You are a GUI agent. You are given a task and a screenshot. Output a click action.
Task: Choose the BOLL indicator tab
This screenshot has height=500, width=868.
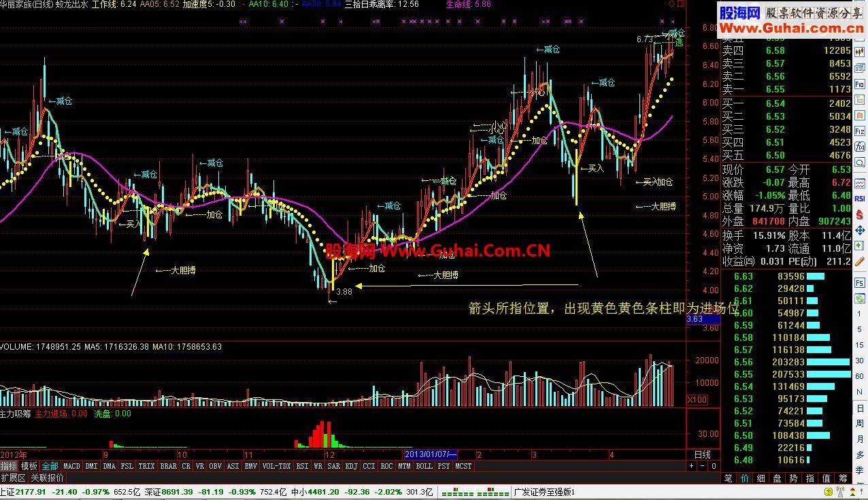point(424,466)
